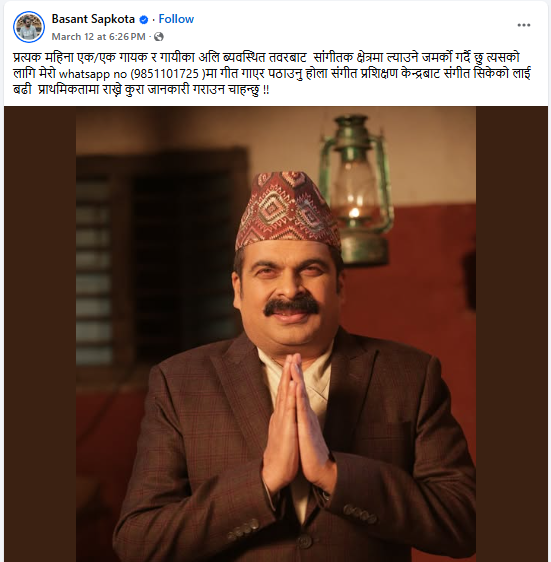This screenshot has height=562, width=551.
Task: Click the word whatsapp in the post text
Action: click(85, 75)
